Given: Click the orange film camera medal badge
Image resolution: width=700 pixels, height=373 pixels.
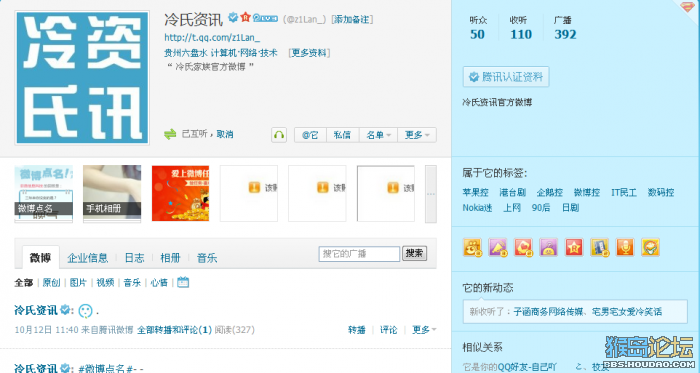Looking at the screenshot, I should 472,247.
